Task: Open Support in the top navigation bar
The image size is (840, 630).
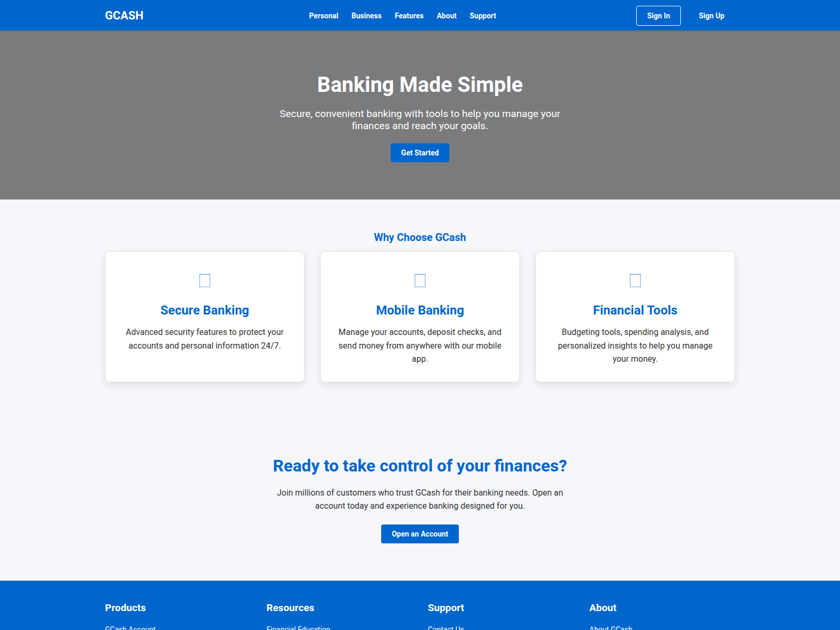Action: (x=483, y=16)
